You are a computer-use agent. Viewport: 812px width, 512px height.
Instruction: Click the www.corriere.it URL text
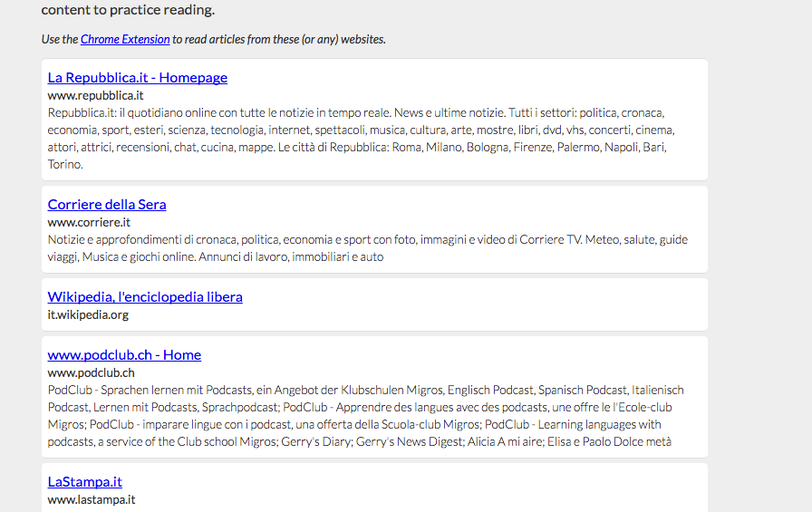point(89,222)
